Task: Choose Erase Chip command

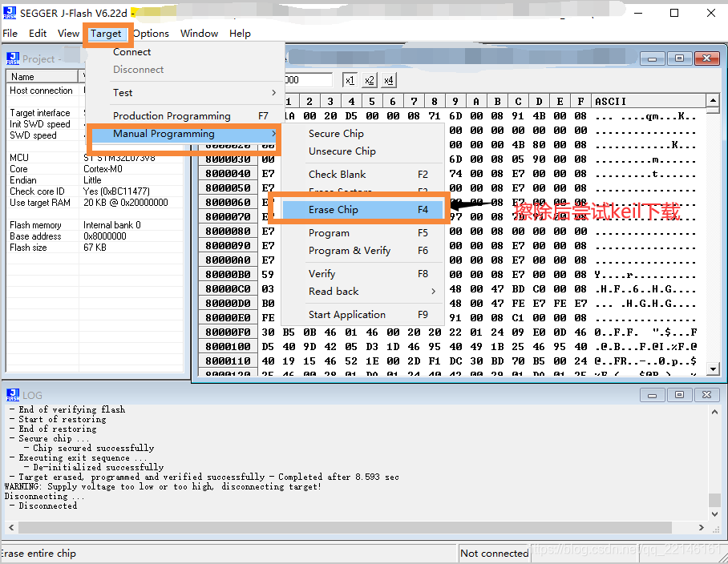Action: click(362, 210)
